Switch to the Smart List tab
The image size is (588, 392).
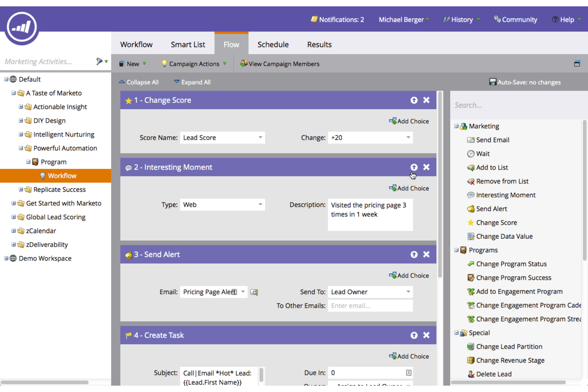(188, 44)
